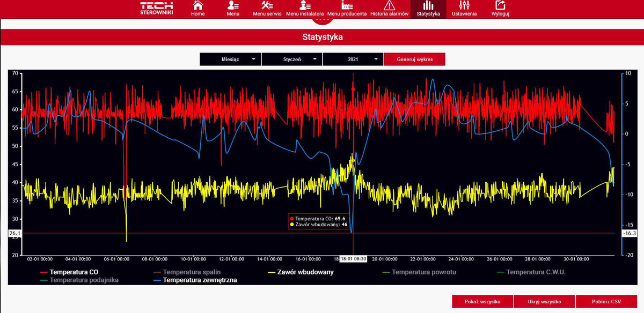The height and width of the screenshot is (313, 644).
Task: Open Menu producenta factory icon
Action: [347, 5]
